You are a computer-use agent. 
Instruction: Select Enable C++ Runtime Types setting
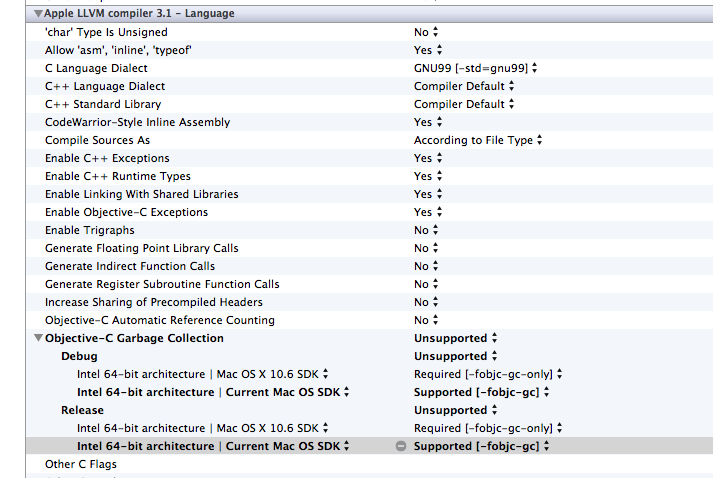[118, 176]
